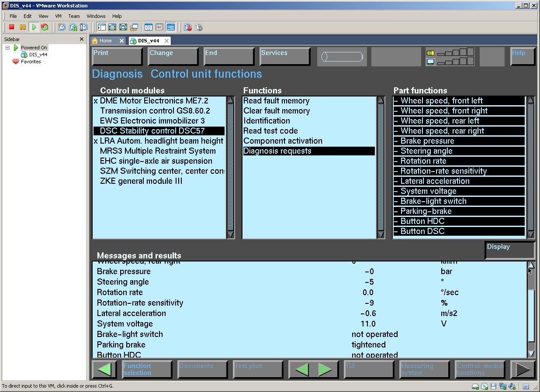Select EWS Electronic immobilizer 3 module
540x392 pixels.
[159, 121]
